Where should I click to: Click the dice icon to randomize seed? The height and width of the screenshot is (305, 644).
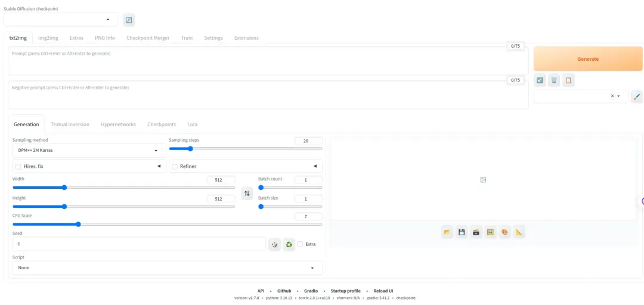(274, 244)
